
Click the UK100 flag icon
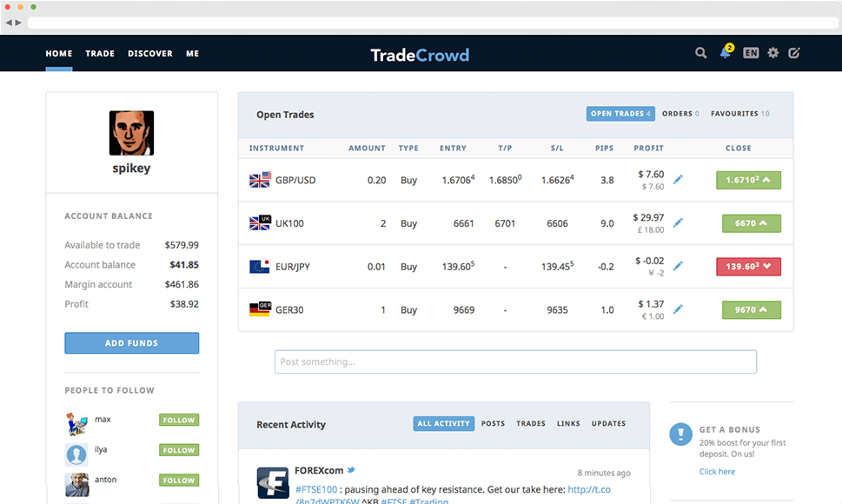[260, 222]
